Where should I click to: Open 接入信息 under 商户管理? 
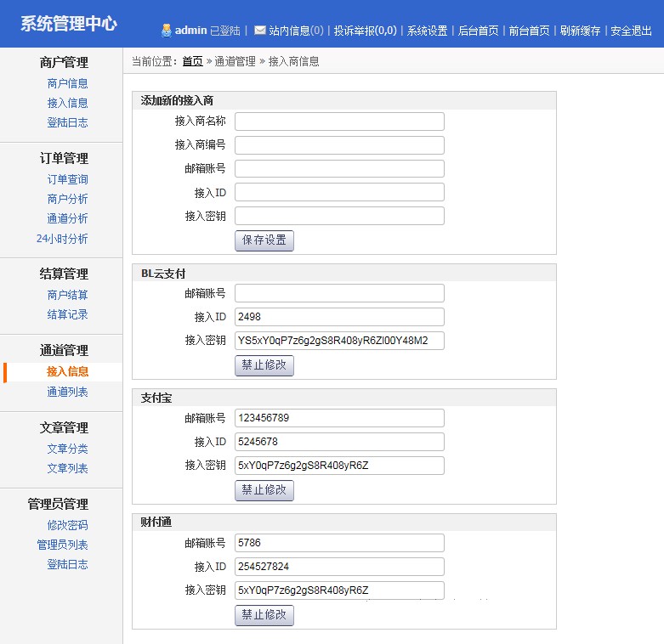[x=67, y=103]
